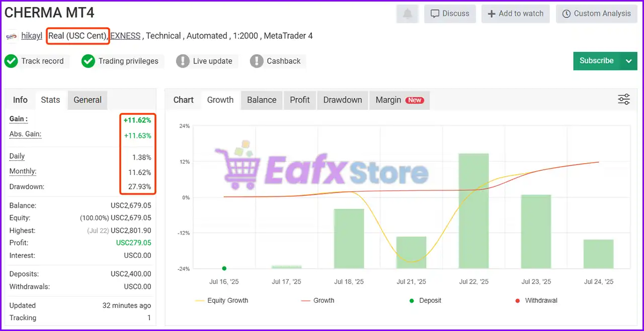The width and height of the screenshot is (644, 331).
Task: Click the Highest value USC2,801.90
Action: (x=131, y=231)
